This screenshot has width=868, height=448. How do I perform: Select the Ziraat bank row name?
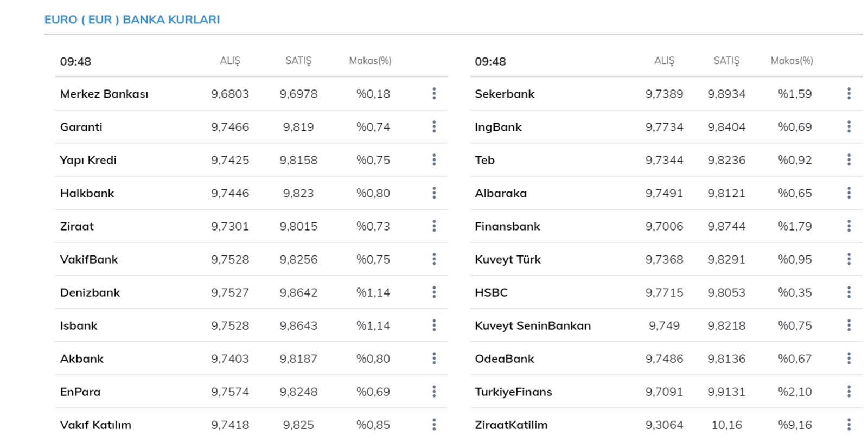[x=76, y=226]
